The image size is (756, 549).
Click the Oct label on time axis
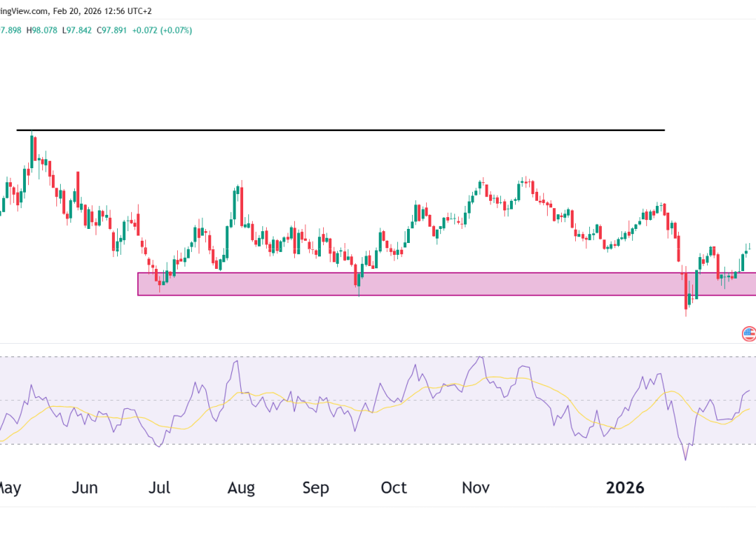click(394, 488)
